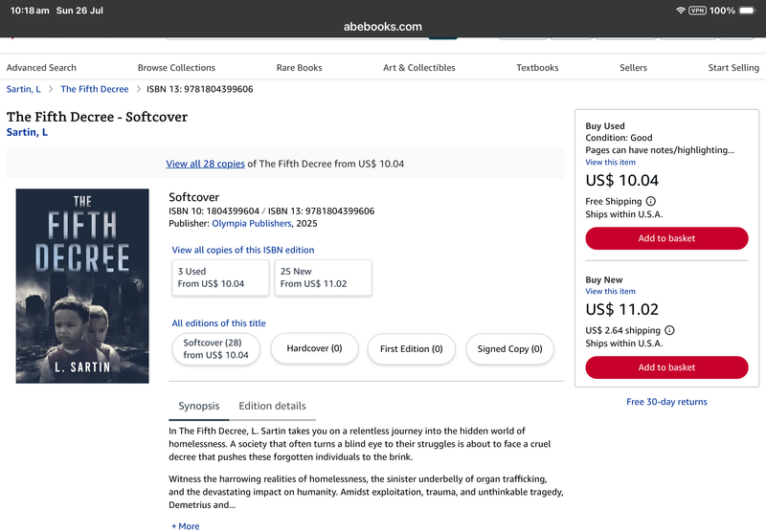Click View all copies of this ISBN edition
Screen dimensions: 766x532
(x=243, y=250)
